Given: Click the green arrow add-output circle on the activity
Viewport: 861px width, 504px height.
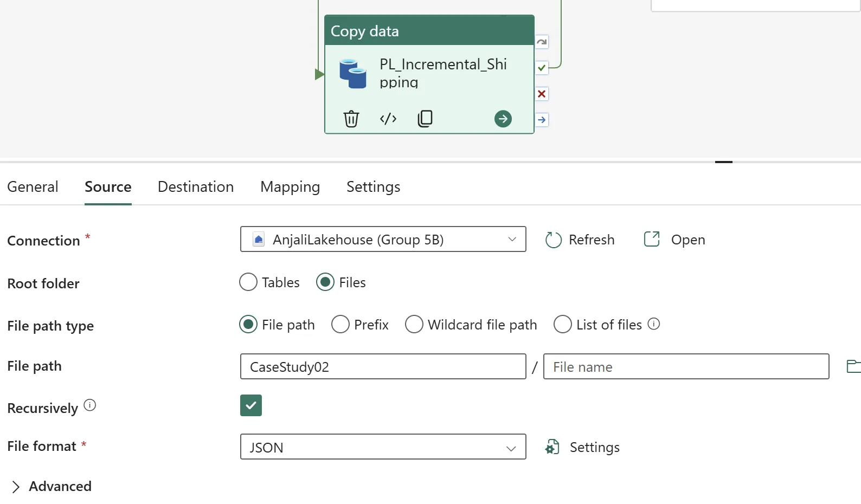Looking at the screenshot, I should click(x=503, y=119).
